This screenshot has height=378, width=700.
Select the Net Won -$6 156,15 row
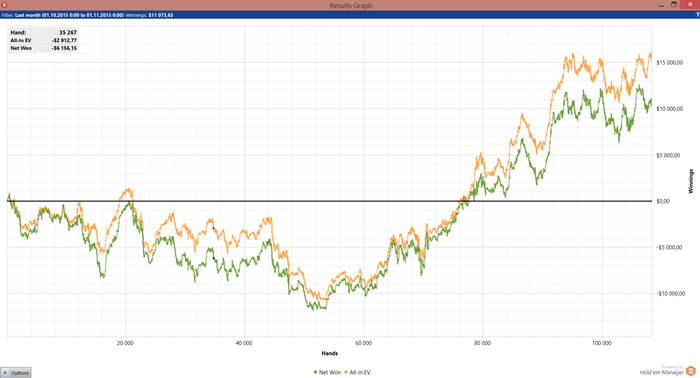pos(43,48)
